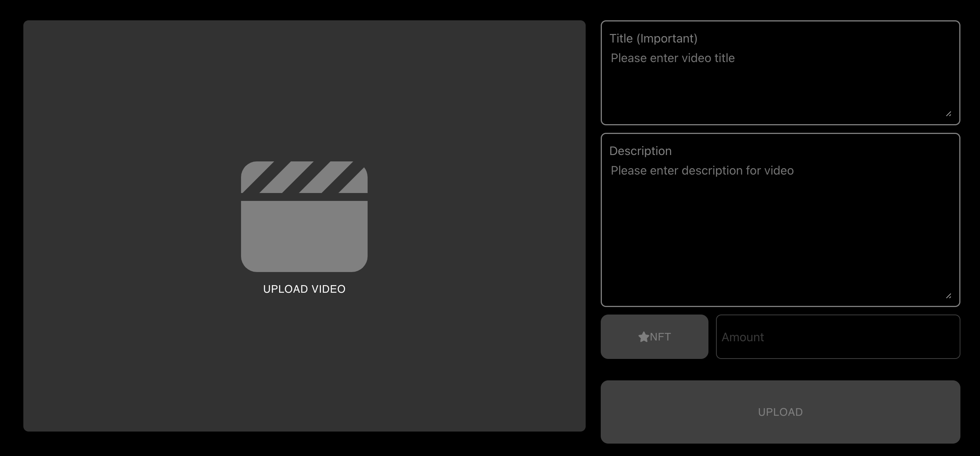The height and width of the screenshot is (456, 980).
Task: Click the star icon beside NFT
Action: (643, 337)
